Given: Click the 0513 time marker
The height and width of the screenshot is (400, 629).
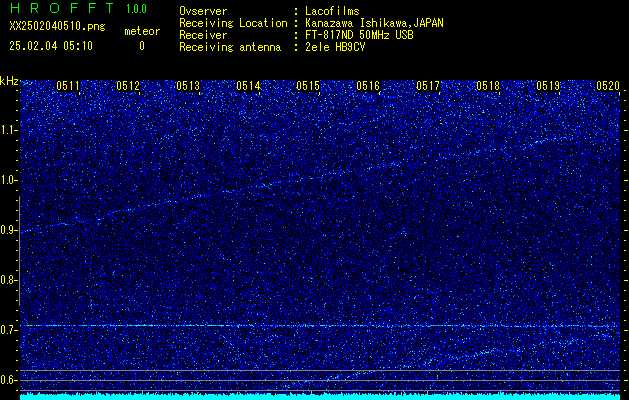Looking at the screenshot, I should click(x=188, y=86).
